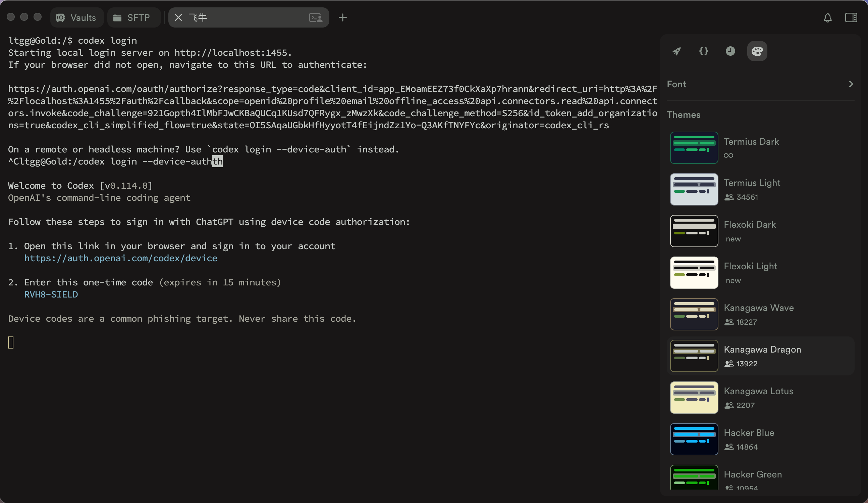This screenshot has width=868, height=503.
Task: Open the rocket quick-connect panel icon
Action: [676, 51]
